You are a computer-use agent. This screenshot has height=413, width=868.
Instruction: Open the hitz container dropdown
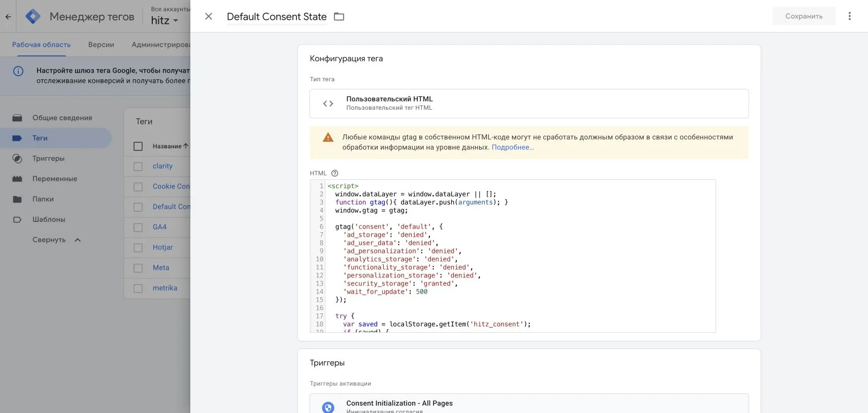coord(164,21)
